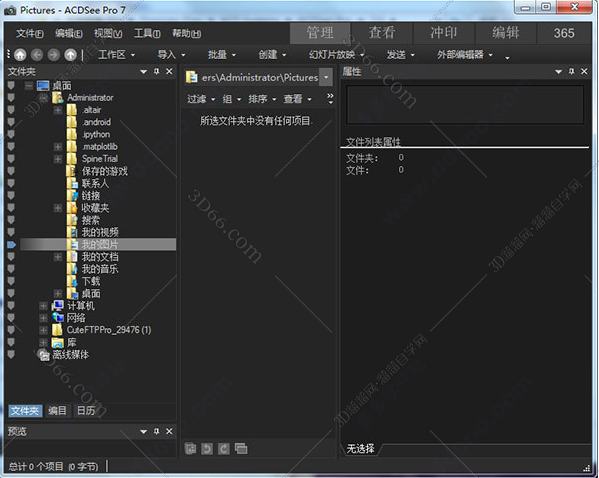Image resolution: width=599 pixels, height=478 pixels.
Task: Pin the 文件夹 panel
Action: pos(157,71)
